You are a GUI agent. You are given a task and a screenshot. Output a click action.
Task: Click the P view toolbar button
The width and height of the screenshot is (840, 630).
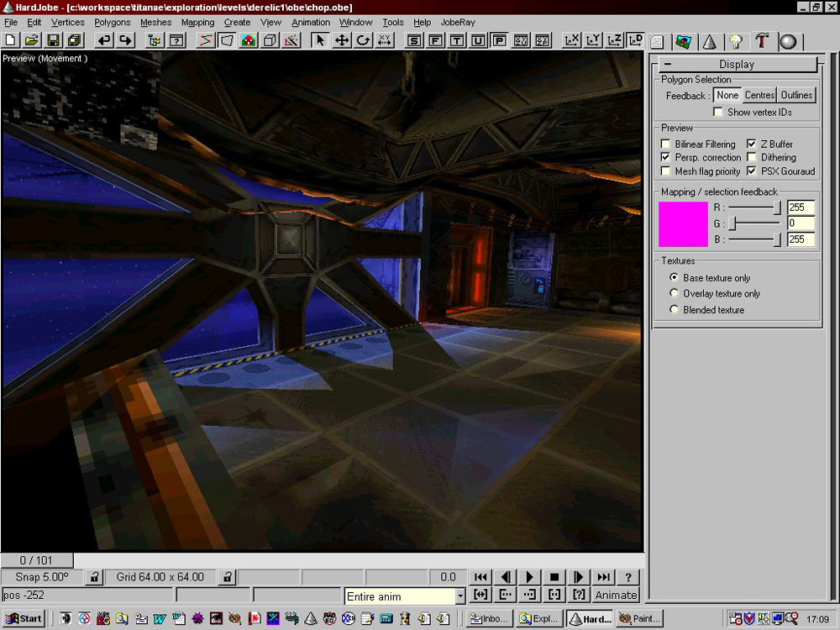tap(499, 40)
